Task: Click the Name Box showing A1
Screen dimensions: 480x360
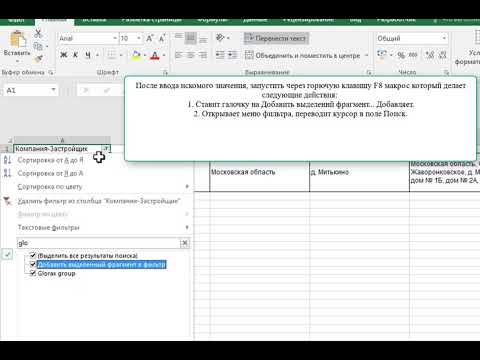Action: coord(27,90)
